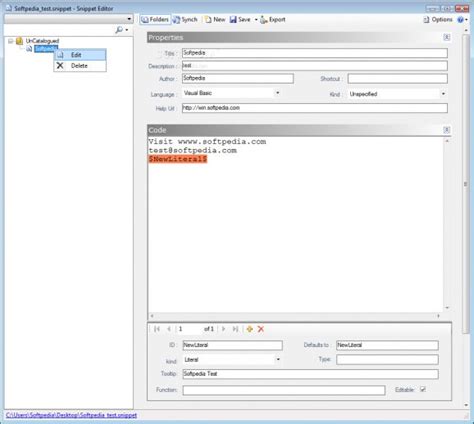Open the Language dropdown showing Visual Basic
Screen dimensions: 474x424
click(232, 93)
